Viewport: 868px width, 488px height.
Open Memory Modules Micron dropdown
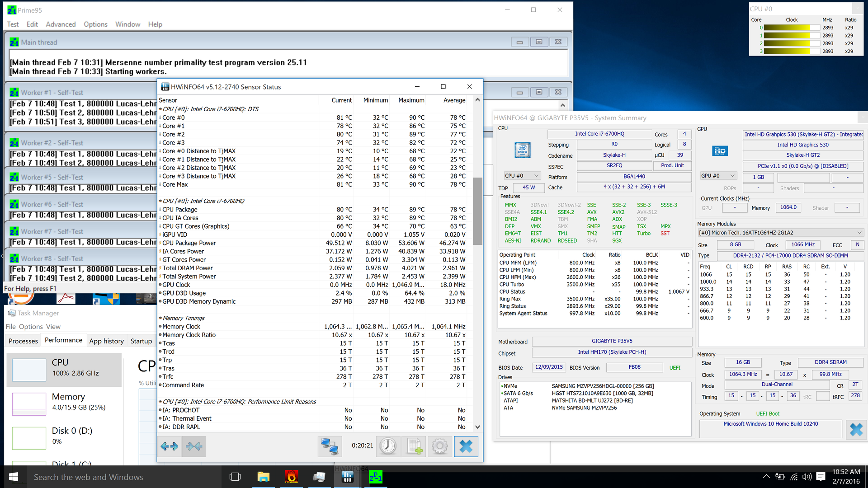pos(780,233)
